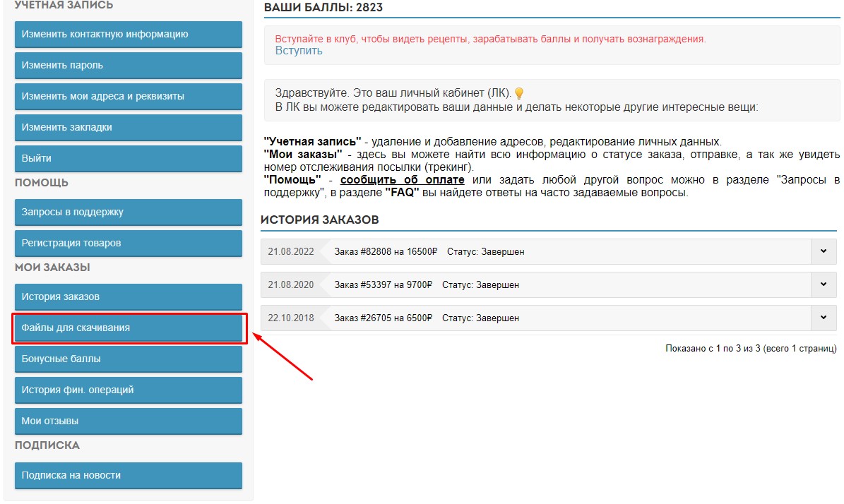Open 'Изменить контактную информацию' menu item

129,34
